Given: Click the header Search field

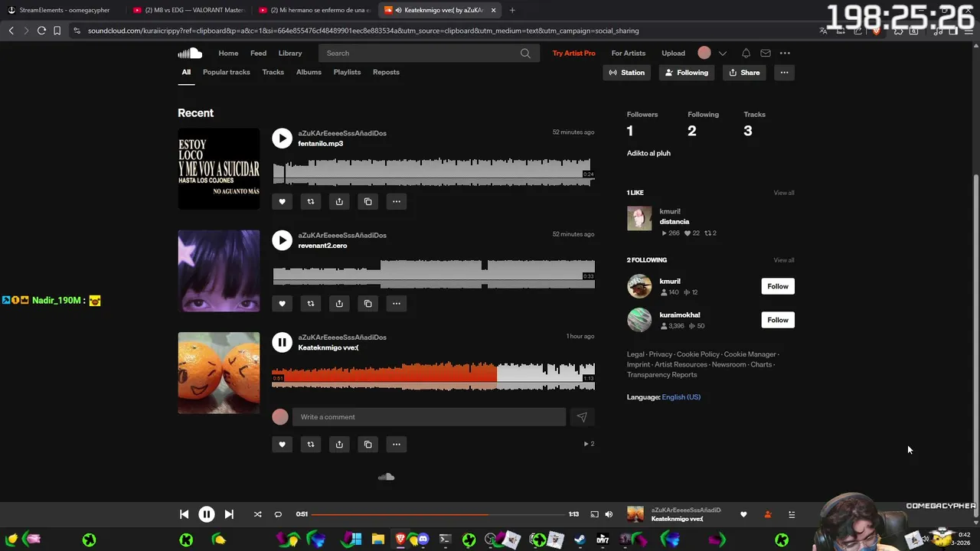Looking at the screenshot, I should point(429,53).
